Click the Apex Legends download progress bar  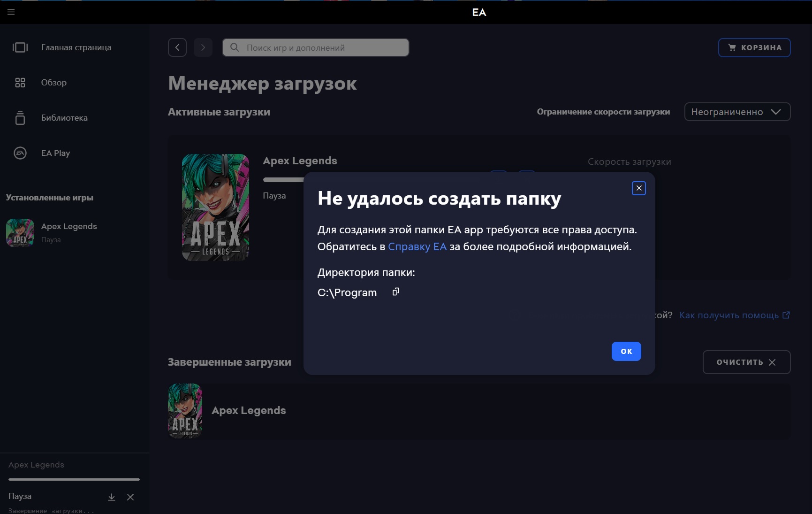click(x=283, y=179)
